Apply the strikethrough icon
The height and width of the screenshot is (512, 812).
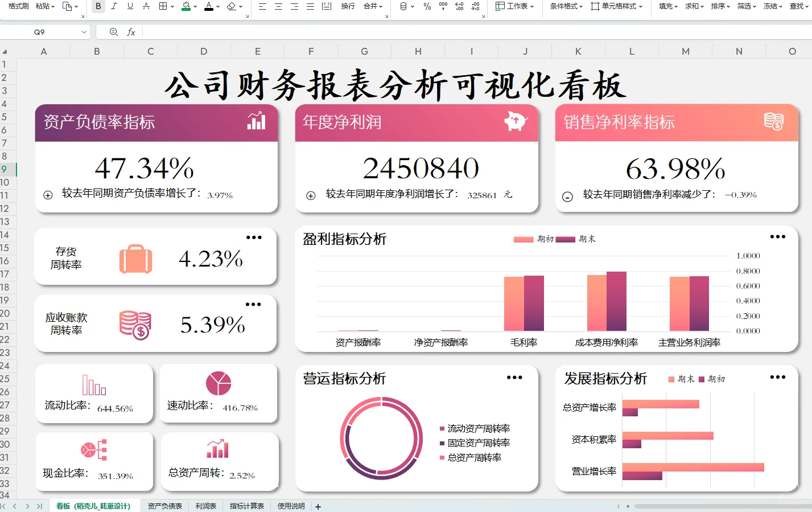[x=146, y=7]
